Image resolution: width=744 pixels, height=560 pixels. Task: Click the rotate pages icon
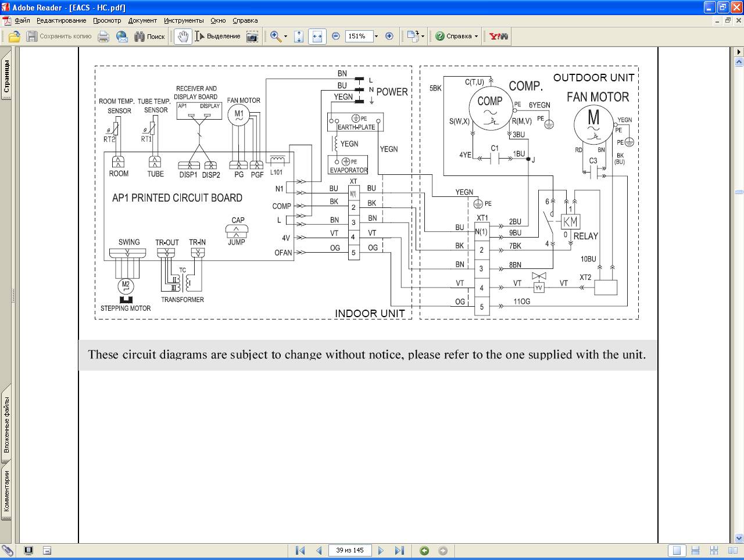point(412,37)
